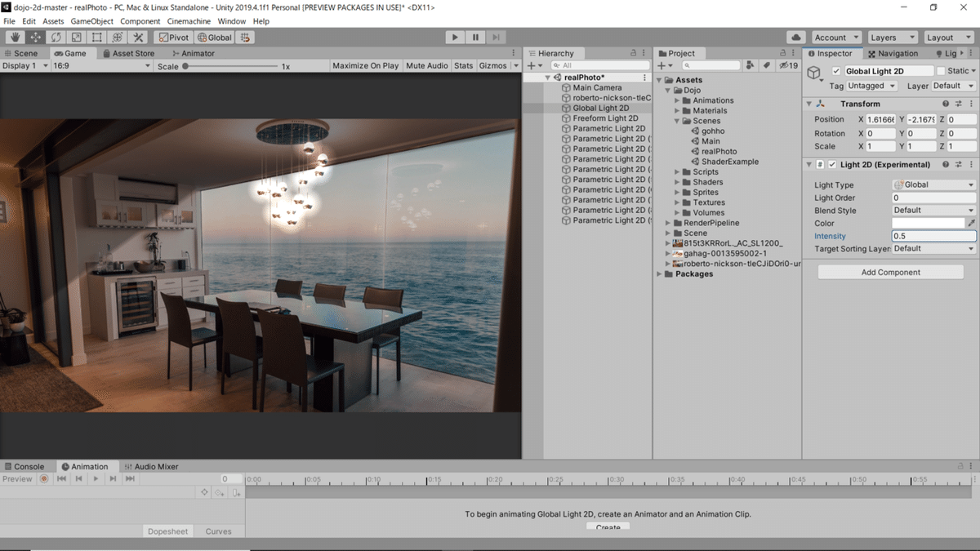Open Transform component help icon
The height and width of the screenshot is (551, 980).
tap(946, 104)
